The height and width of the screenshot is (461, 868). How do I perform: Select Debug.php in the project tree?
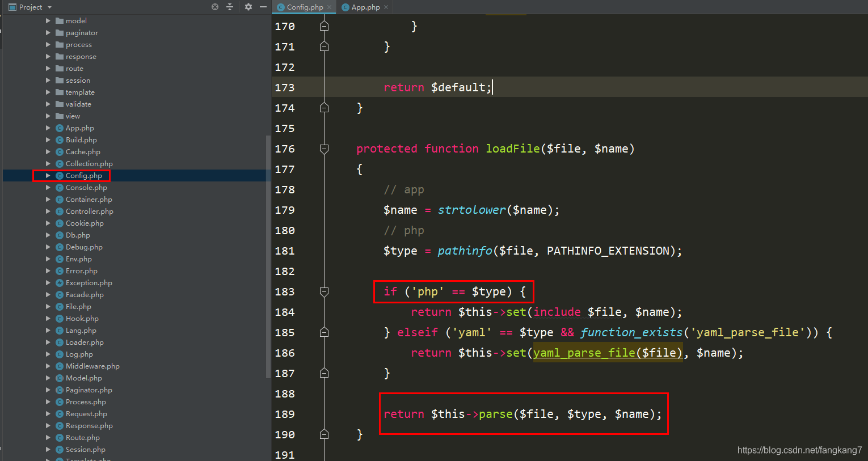84,247
